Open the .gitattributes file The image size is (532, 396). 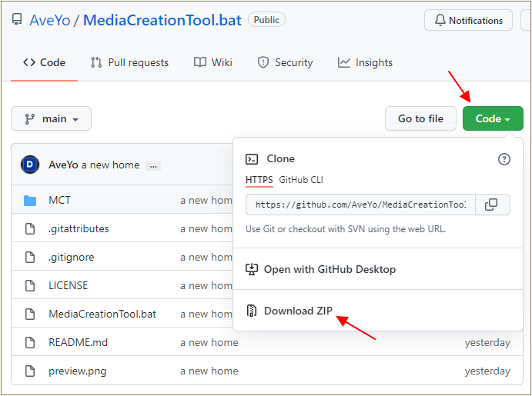click(79, 228)
